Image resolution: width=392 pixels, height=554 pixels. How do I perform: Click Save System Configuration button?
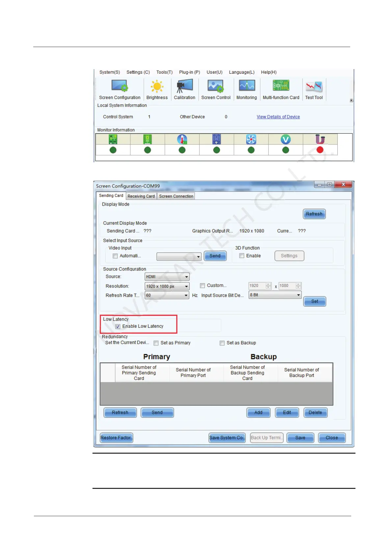227,438
